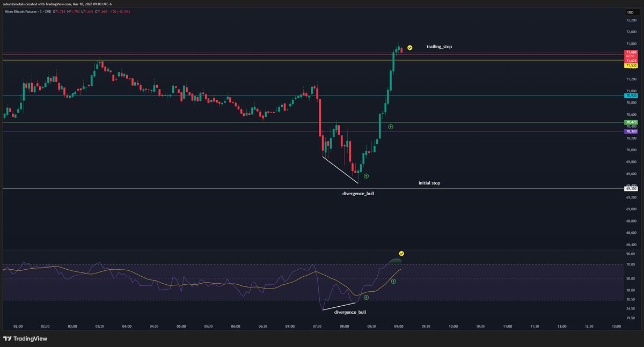The width and height of the screenshot is (644, 347).
Task: Click the 71,000 price axis label
Action: (x=631, y=91)
